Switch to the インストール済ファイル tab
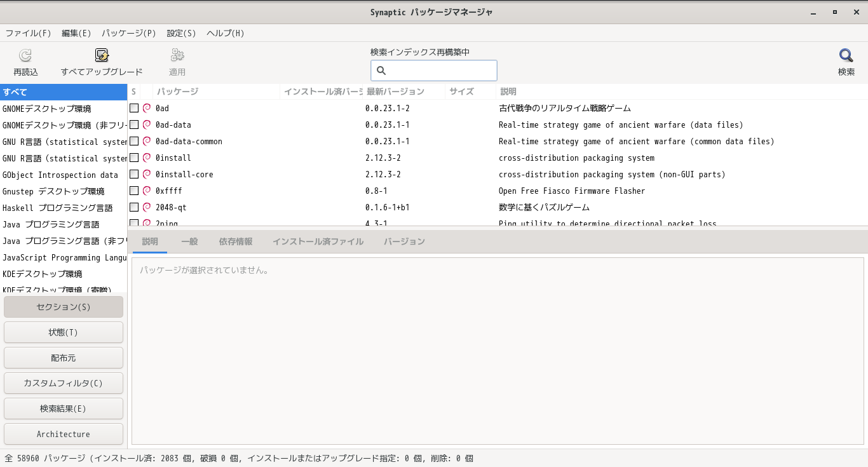The width and height of the screenshot is (868, 467). tap(318, 241)
